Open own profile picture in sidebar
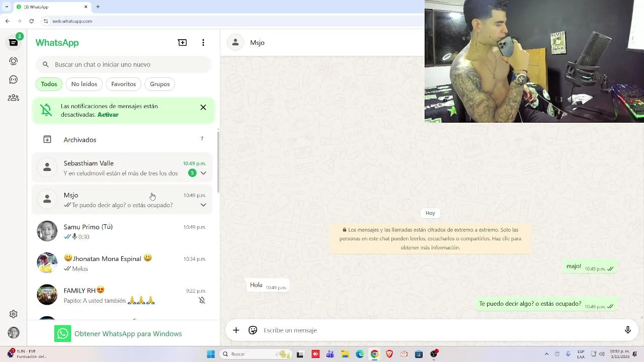This screenshot has width=644, height=362. (14, 333)
